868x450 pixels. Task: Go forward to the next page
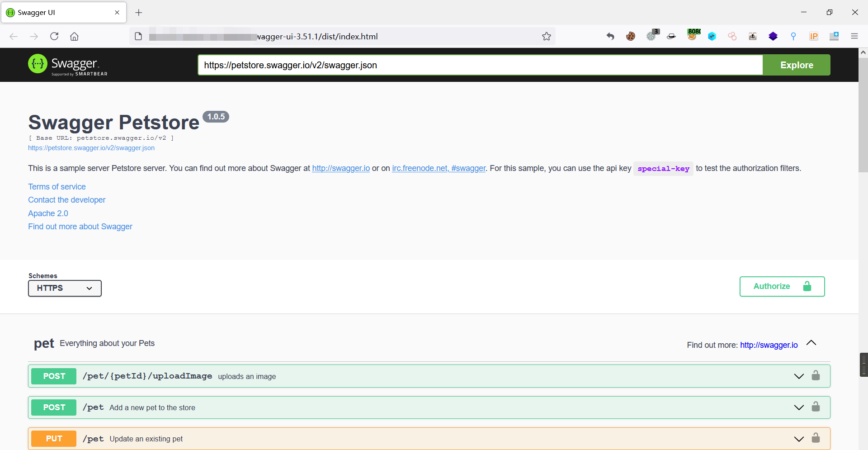(34, 36)
